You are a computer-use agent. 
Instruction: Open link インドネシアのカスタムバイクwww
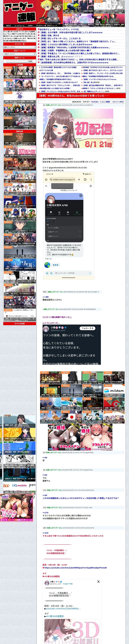click(x=100, y=79)
